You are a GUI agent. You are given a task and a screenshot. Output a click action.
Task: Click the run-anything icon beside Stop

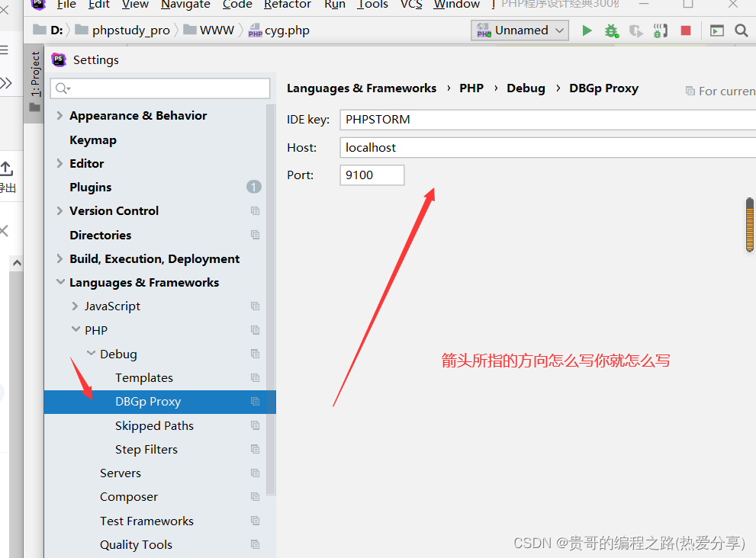(716, 30)
